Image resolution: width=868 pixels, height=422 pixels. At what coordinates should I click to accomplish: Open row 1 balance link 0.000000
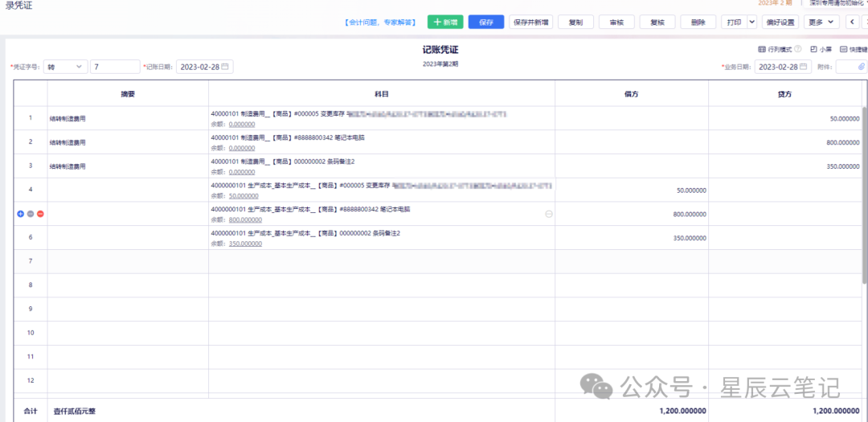coord(242,124)
